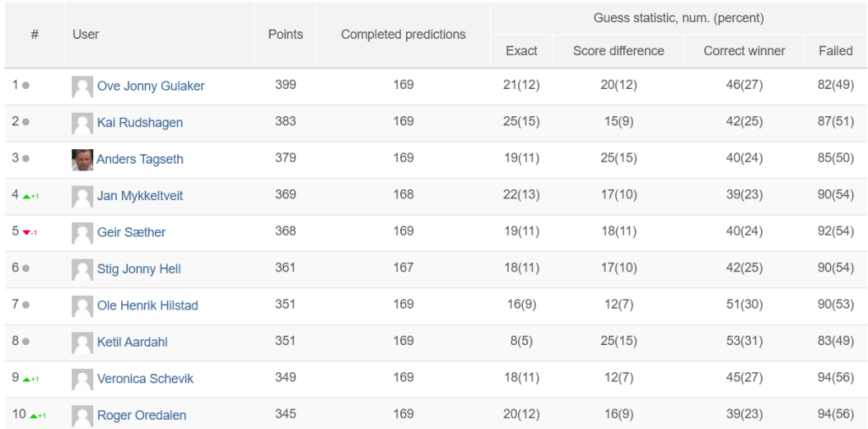Open Anders Tagseth's profile photo

[82, 159]
